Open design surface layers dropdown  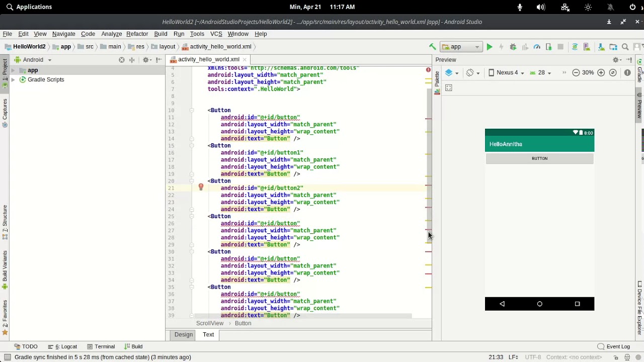452,73
